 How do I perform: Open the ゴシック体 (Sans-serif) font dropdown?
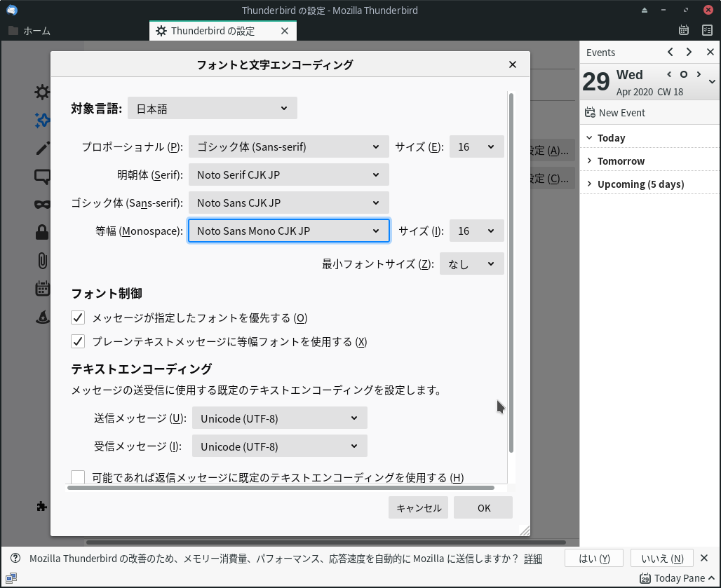pos(289,203)
